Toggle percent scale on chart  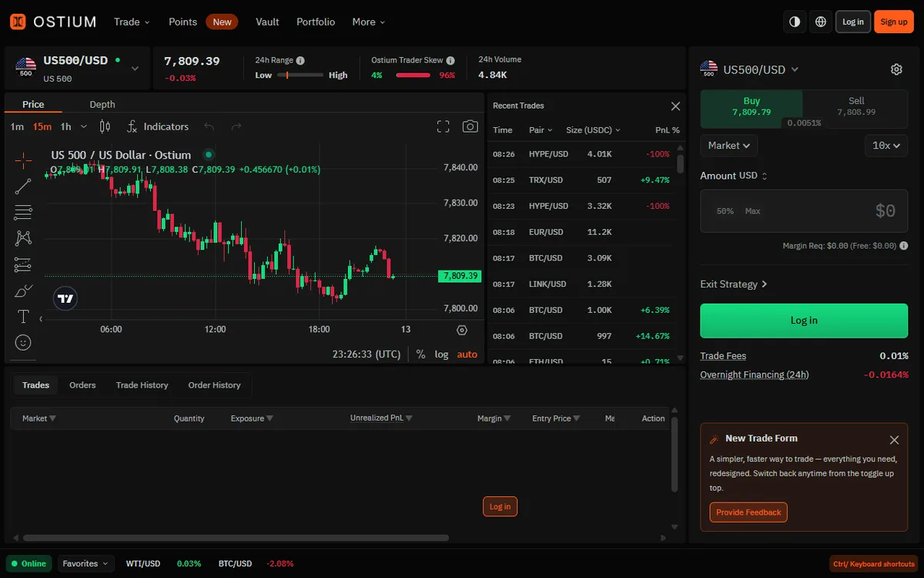[x=420, y=355]
